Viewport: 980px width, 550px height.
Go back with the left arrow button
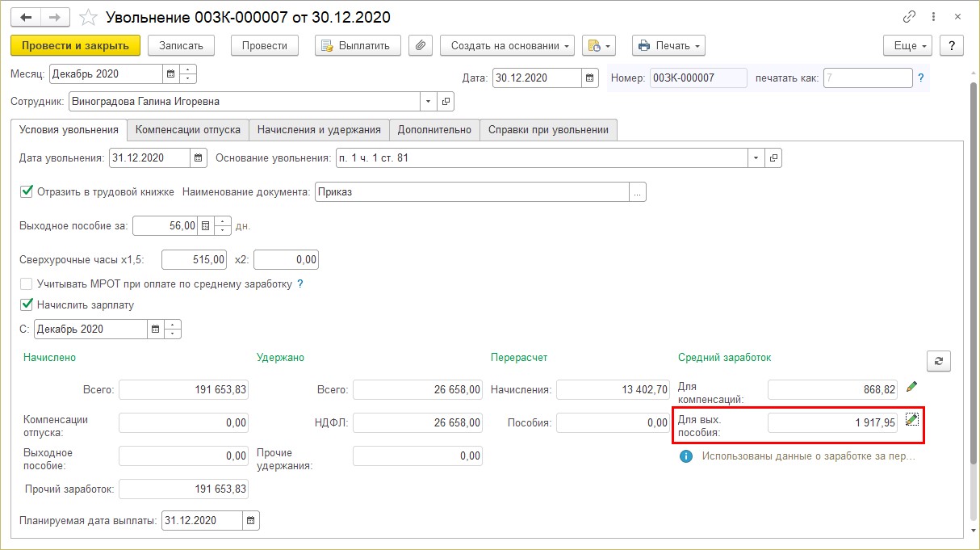point(27,17)
